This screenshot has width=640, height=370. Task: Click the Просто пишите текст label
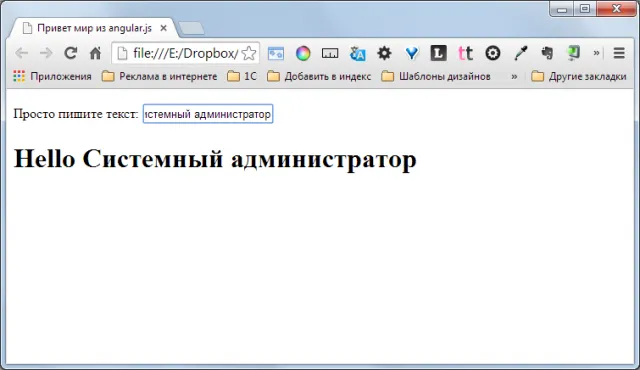(76, 114)
